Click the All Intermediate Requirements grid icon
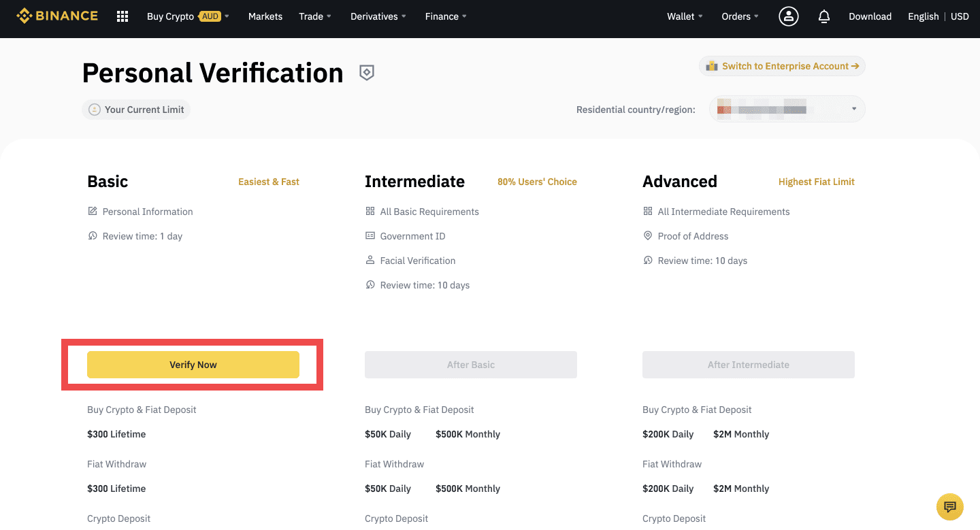 [x=648, y=211]
